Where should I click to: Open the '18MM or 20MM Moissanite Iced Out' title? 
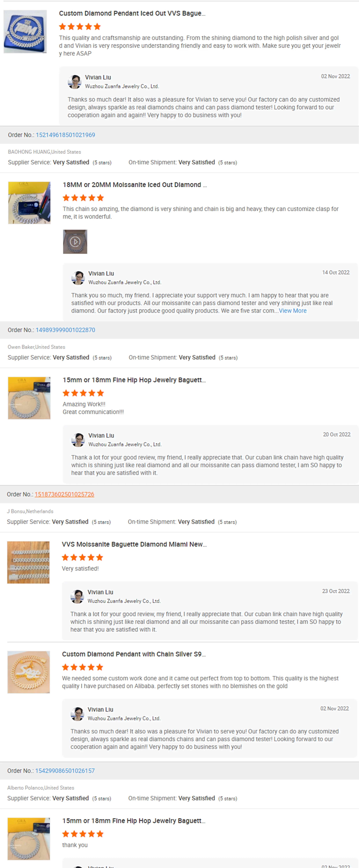134,185
